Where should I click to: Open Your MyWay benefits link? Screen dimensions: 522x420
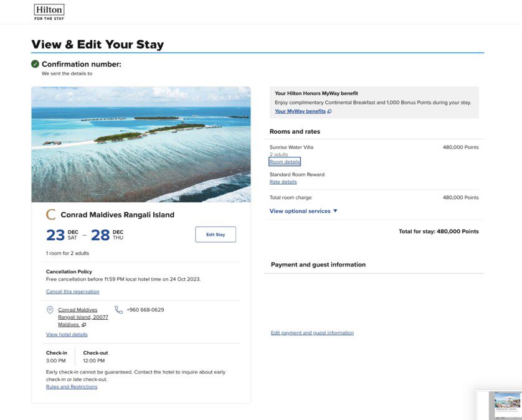(x=300, y=111)
